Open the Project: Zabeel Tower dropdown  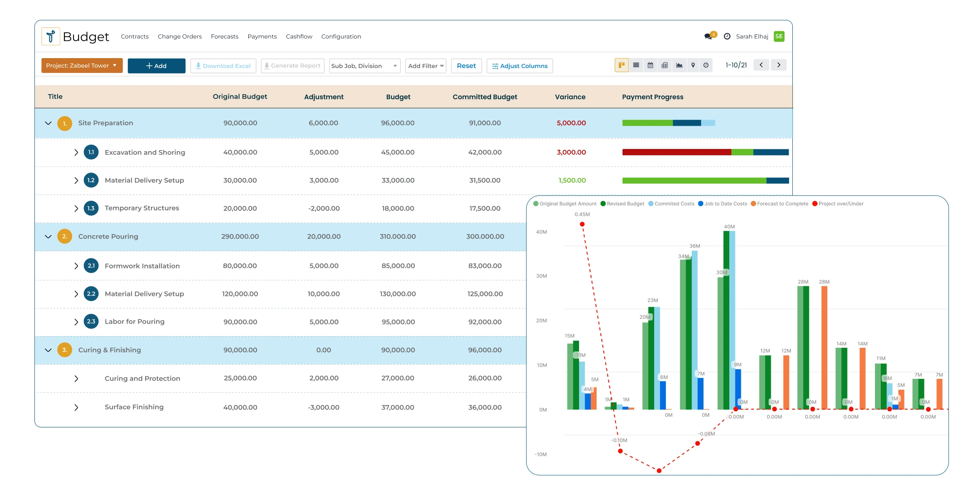point(82,66)
